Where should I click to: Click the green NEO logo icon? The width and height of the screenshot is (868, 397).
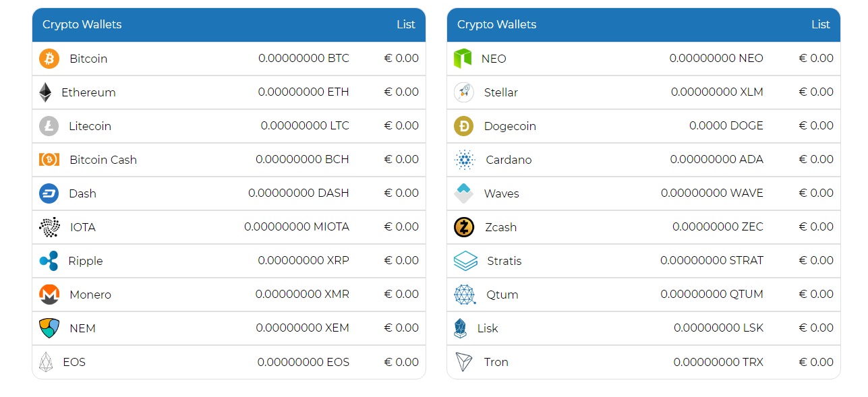(x=463, y=59)
